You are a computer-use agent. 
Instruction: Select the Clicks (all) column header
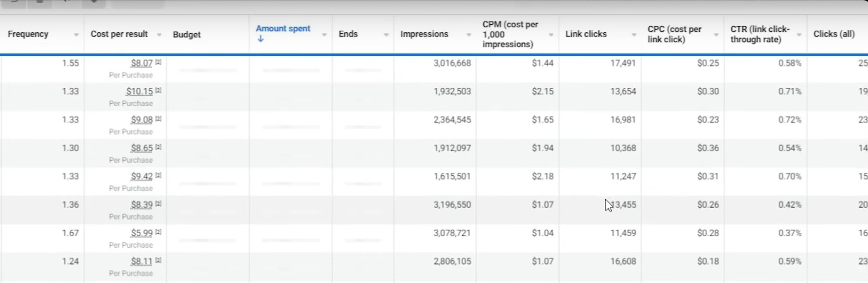(x=834, y=34)
